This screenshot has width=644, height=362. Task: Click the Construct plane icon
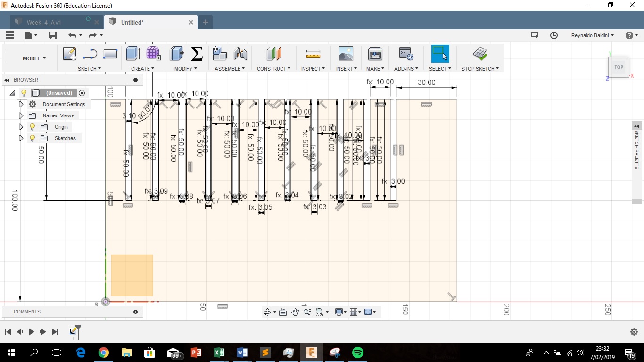pos(273,54)
